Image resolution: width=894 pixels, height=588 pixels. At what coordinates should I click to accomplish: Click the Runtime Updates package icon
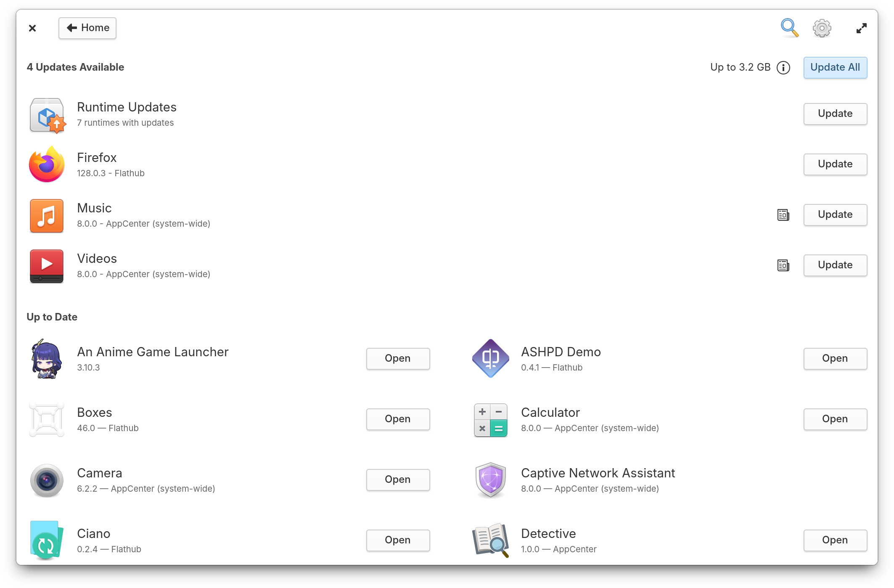[x=47, y=114]
